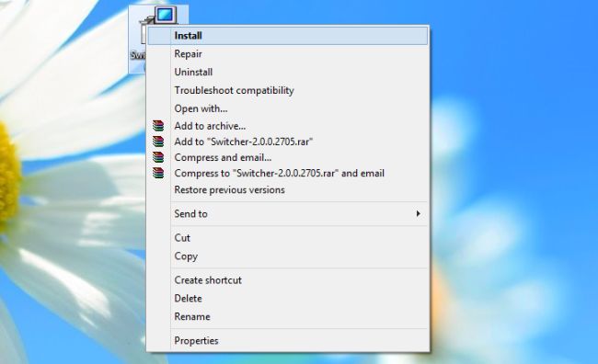Open the Send to submenu
Viewport: 598px width, 364px height.
coord(288,214)
